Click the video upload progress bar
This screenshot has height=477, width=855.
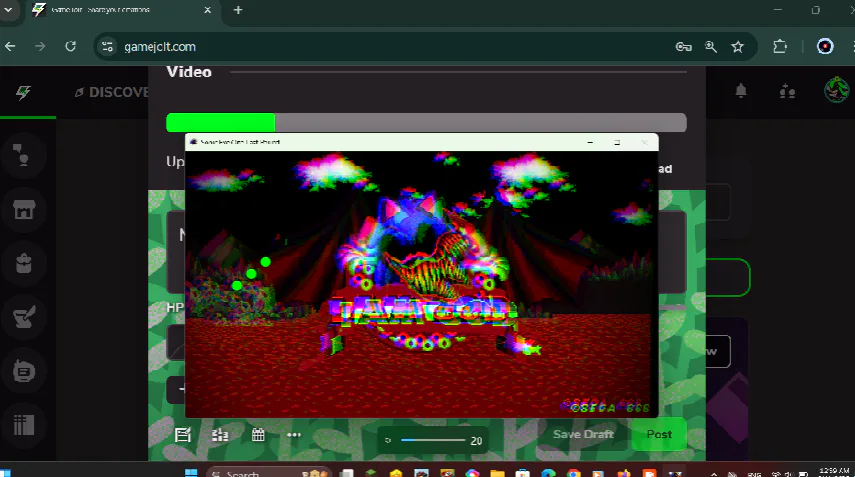click(426, 123)
